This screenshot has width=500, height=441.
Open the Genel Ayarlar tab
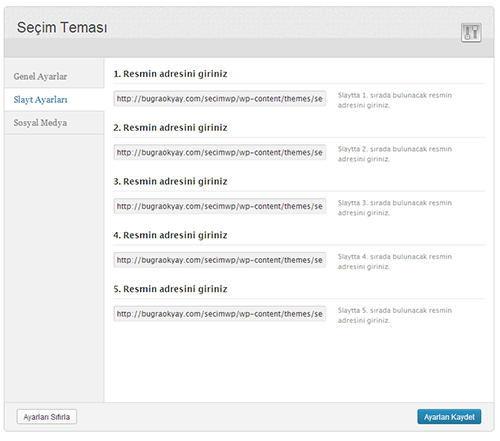(54, 76)
